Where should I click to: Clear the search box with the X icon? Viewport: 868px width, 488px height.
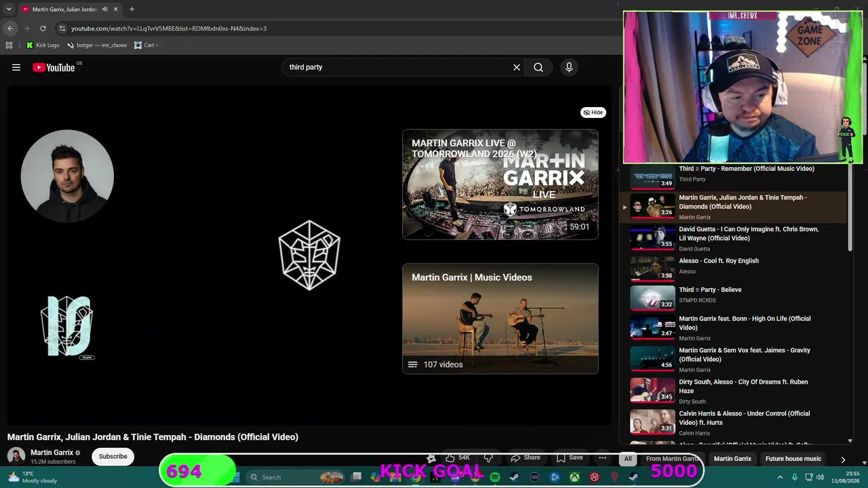coord(517,67)
